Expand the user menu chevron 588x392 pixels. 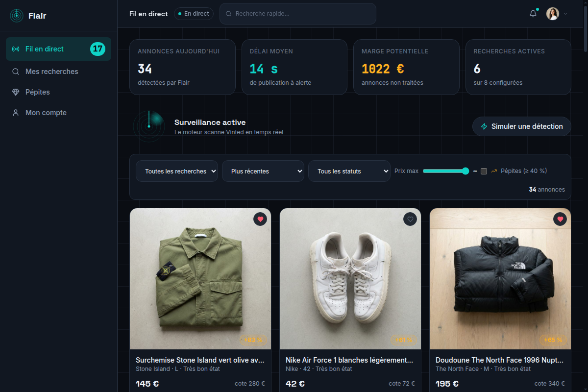(x=565, y=14)
